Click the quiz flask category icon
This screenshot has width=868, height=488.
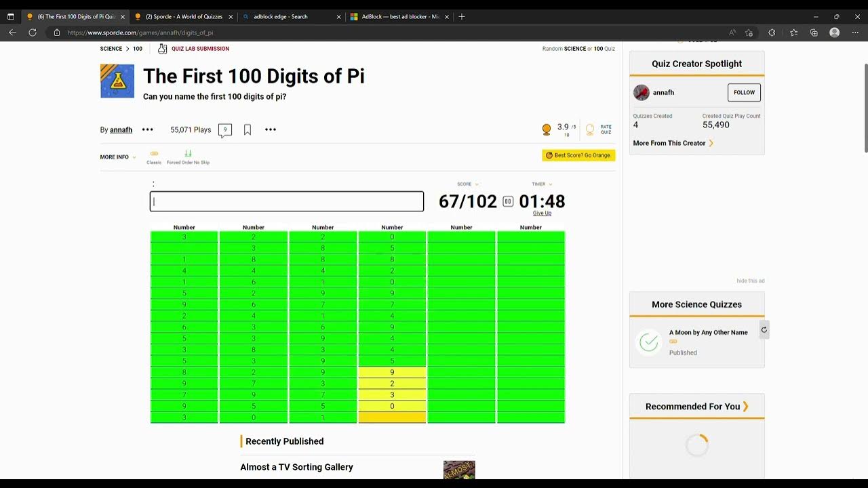click(x=117, y=81)
